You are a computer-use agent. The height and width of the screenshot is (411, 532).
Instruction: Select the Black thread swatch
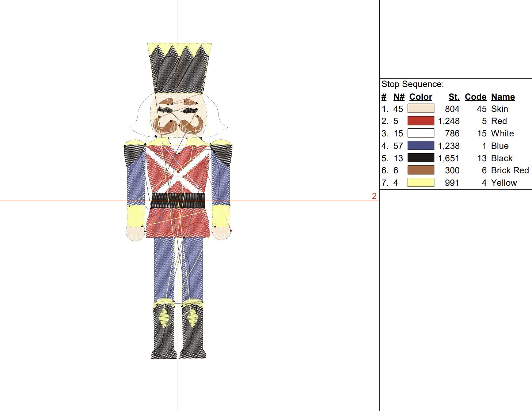click(x=421, y=158)
